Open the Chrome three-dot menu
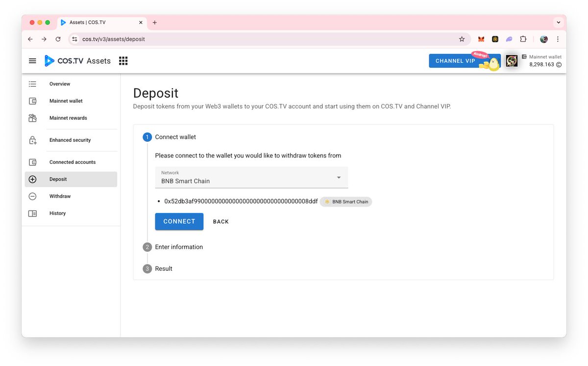 tap(558, 39)
